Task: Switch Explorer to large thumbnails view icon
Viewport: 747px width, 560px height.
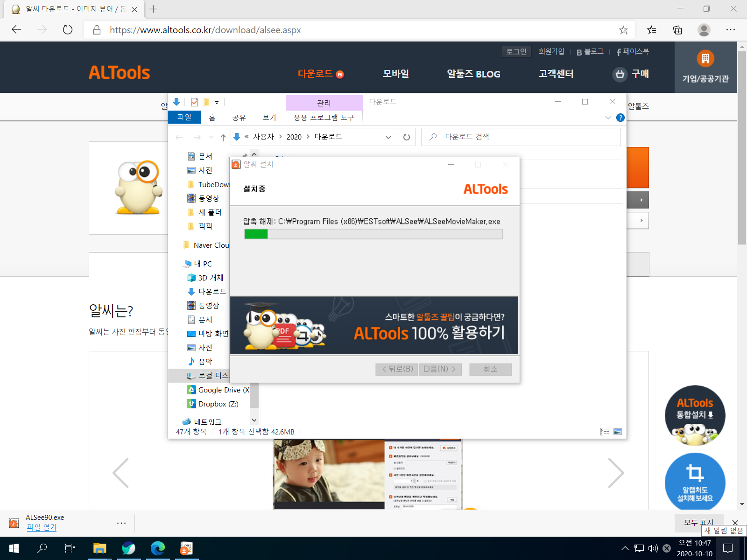Action: click(x=618, y=432)
